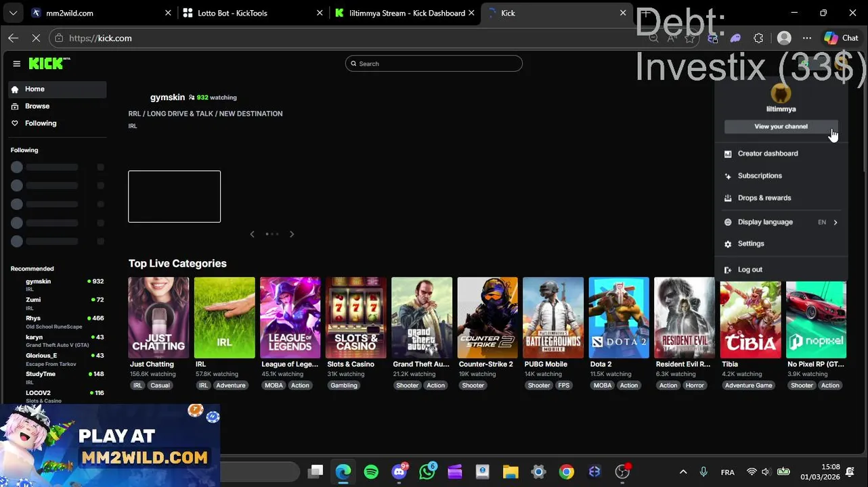Open Just Chatting category thumbnail

tap(158, 317)
